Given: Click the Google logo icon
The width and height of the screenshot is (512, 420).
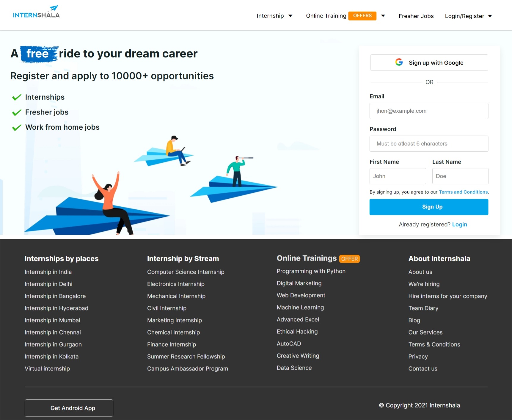Looking at the screenshot, I should click(x=399, y=62).
